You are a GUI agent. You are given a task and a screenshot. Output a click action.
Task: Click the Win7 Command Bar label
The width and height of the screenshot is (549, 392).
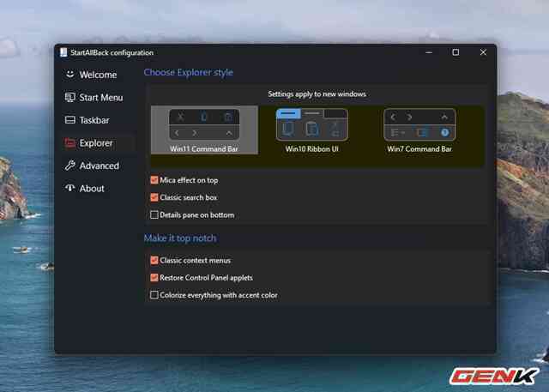pyautogui.click(x=419, y=148)
